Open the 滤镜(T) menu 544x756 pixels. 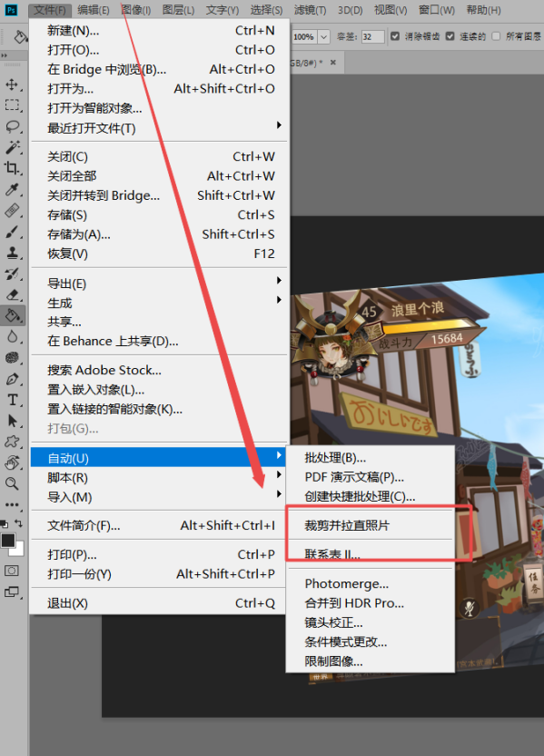[310, 10]
